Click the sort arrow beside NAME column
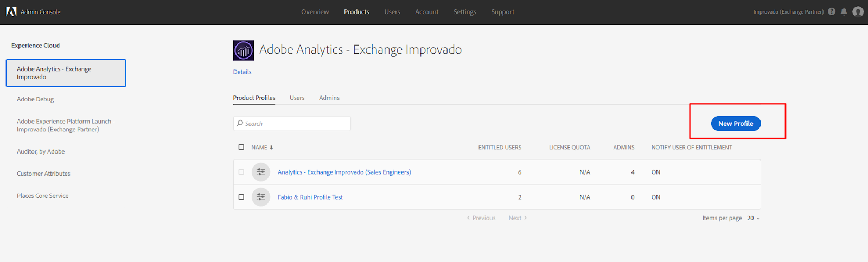This screenshot has width=868, height=262. click(x=271, y=148)
